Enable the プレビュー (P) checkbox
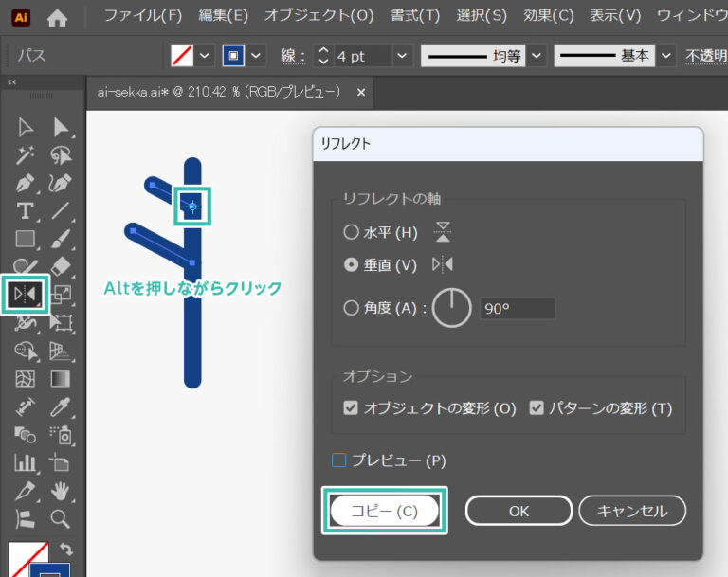This screenshot has width=728, height=577. (339, 460)
